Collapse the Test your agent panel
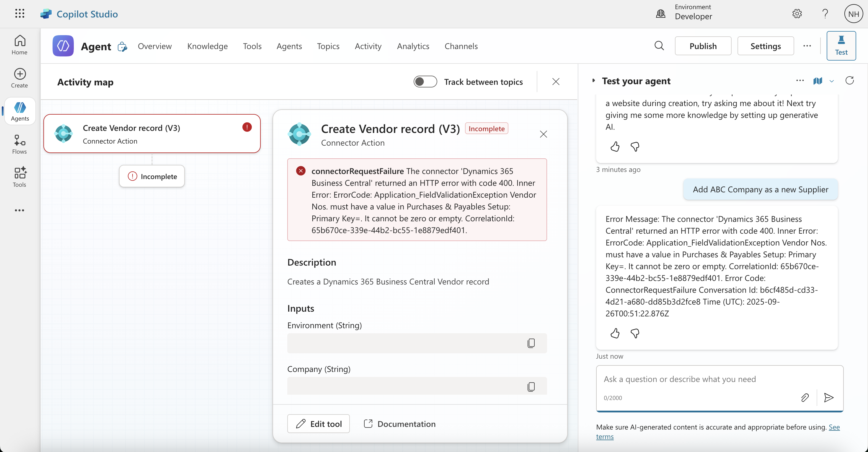 coord(594,81)
